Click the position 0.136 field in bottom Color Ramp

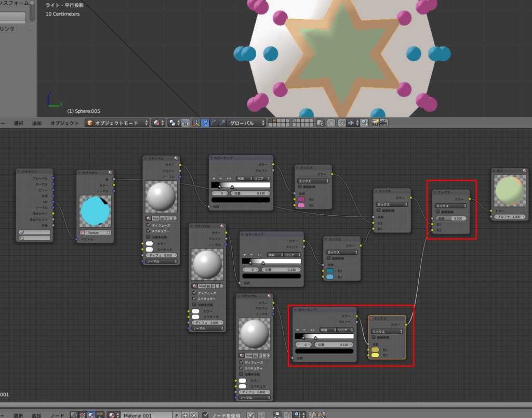pyautogui.click(x=334, y=345)
